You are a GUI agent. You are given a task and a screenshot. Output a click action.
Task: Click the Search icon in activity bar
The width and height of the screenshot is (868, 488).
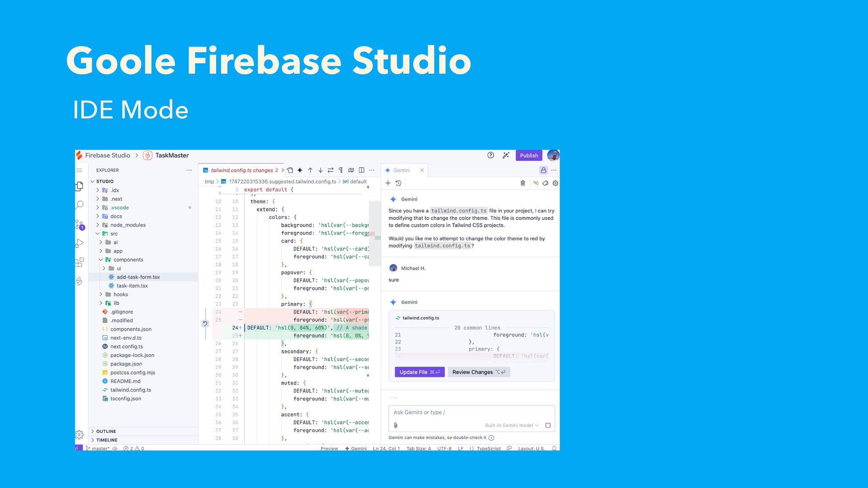[80, 205]
